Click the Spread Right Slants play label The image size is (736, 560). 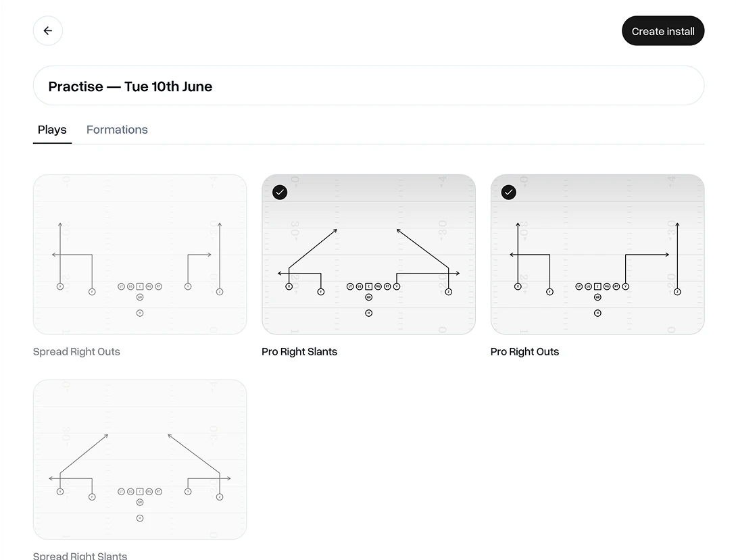click(x=80, y=555)
